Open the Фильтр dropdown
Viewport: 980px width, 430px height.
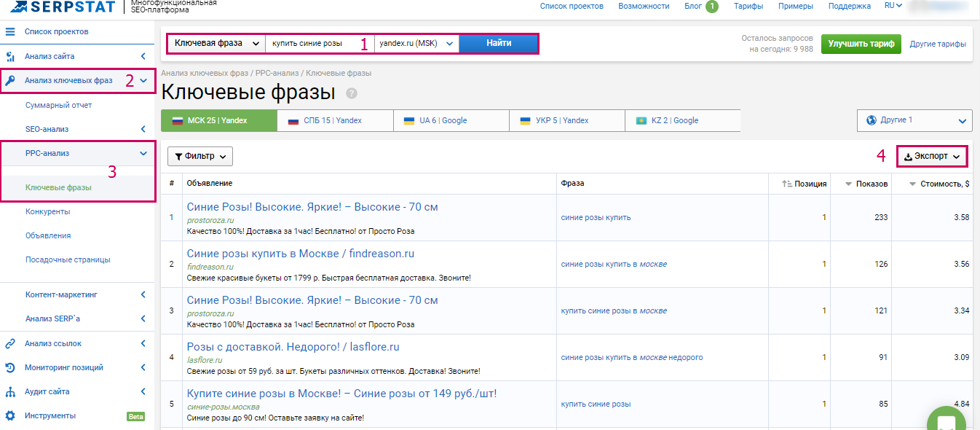200,156
